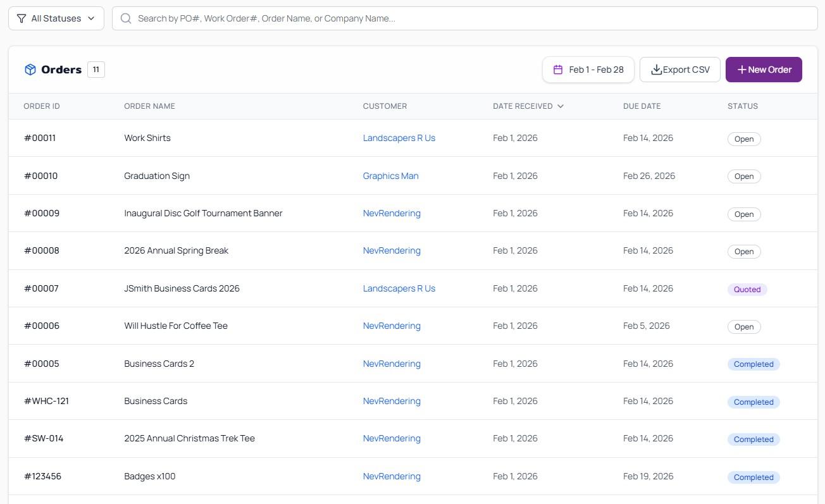Click the magnifying glass icon in search bar

point(126,18)
